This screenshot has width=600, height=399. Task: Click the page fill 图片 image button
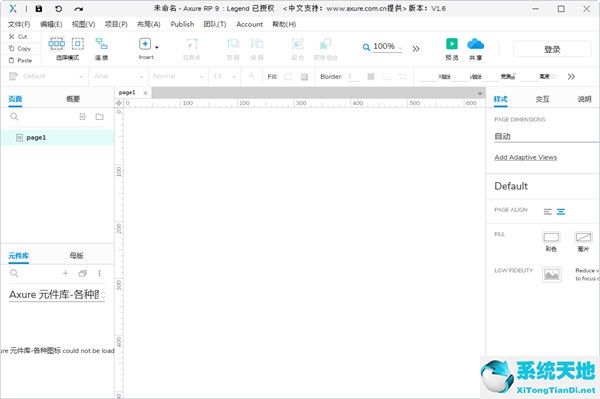click(583, 237)
